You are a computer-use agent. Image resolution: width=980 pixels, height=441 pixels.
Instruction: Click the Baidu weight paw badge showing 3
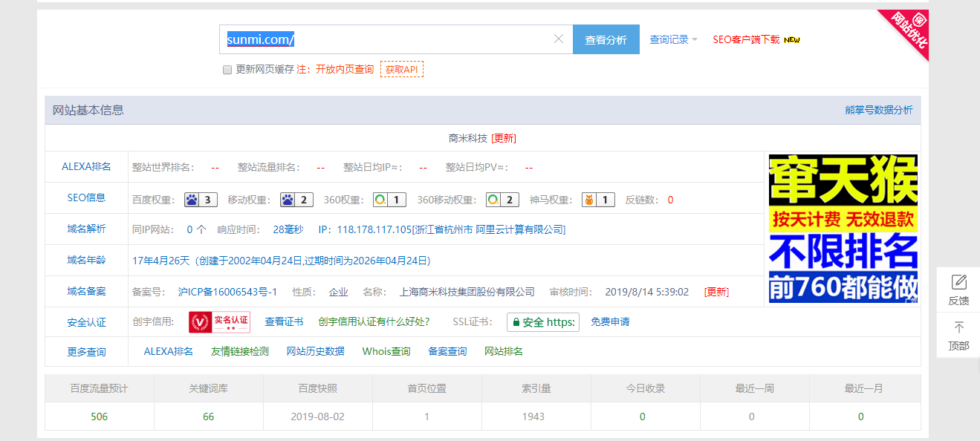coord(201,199)
